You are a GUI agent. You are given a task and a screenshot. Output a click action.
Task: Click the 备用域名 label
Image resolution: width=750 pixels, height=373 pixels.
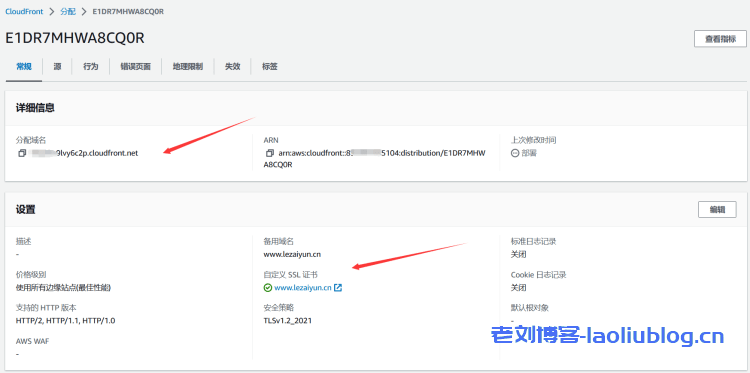(278, 241)
